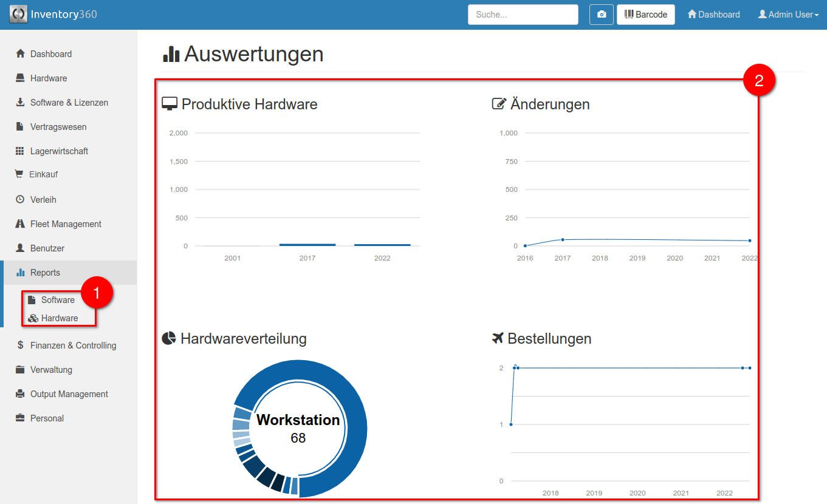Click into the Suche search field
Viewport: 827px width, 504px height.
click(x=523, y=14)
